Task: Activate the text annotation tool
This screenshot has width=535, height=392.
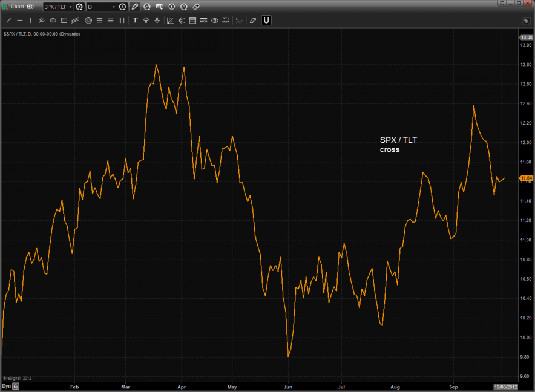Action: coord(135,20)
